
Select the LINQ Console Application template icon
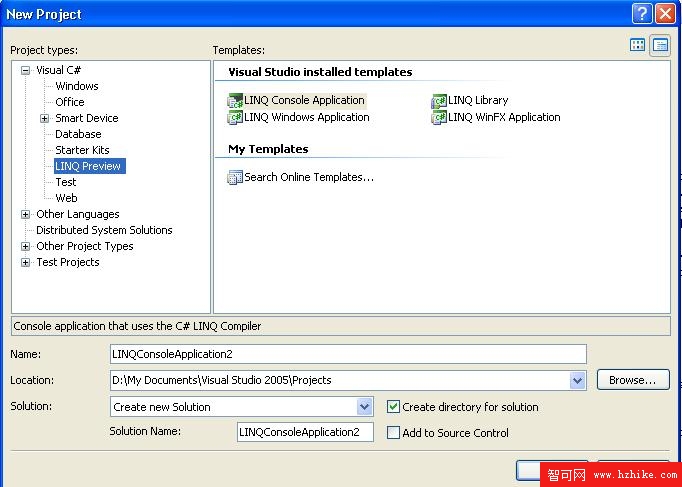point(235,101)
